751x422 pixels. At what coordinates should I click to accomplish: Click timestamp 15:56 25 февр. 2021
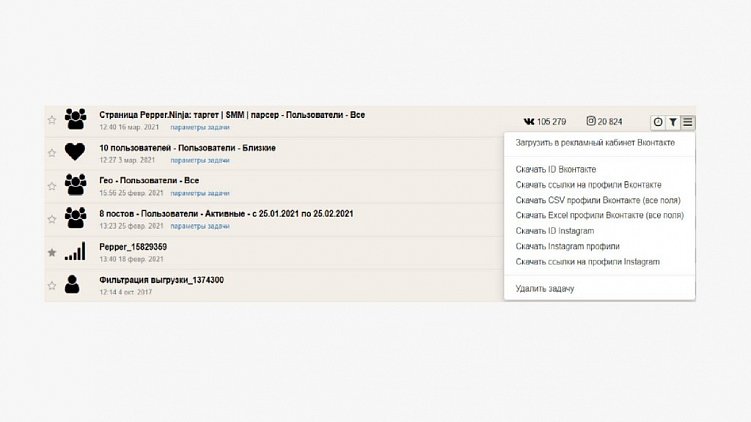[131, 194]
